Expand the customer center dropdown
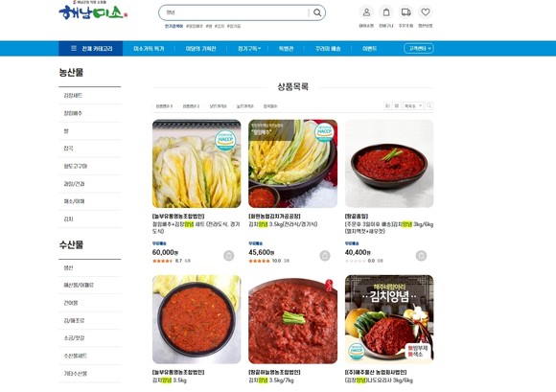 (419, 48)
